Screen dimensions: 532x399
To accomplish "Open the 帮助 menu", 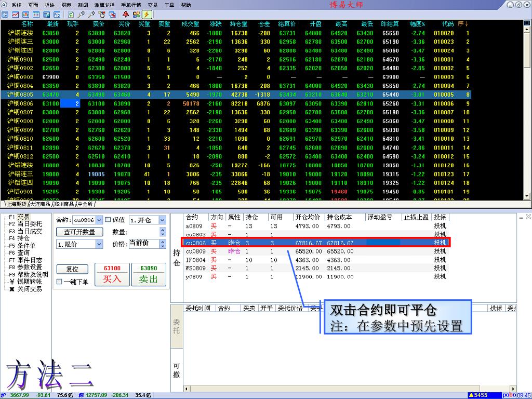I will click(x=185, y=5).
